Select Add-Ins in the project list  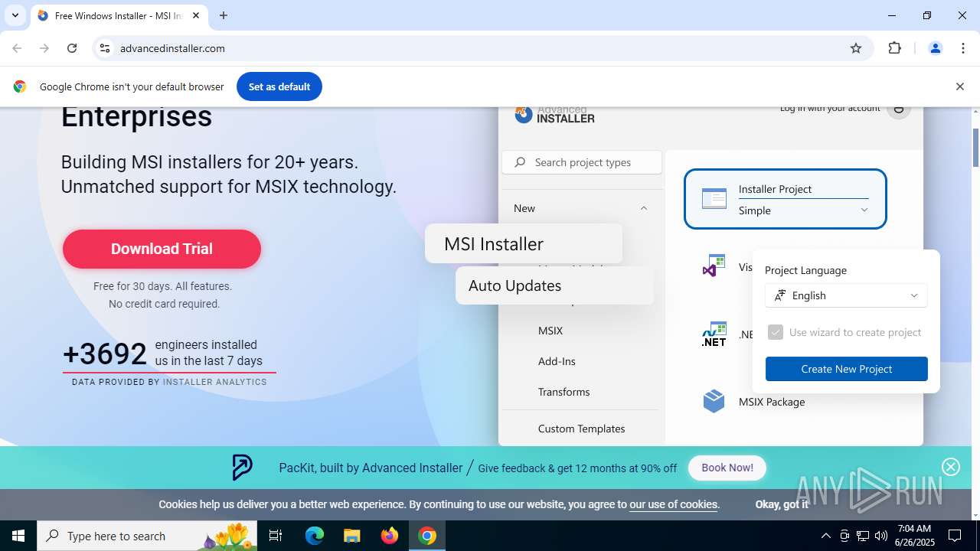point(557,361)
